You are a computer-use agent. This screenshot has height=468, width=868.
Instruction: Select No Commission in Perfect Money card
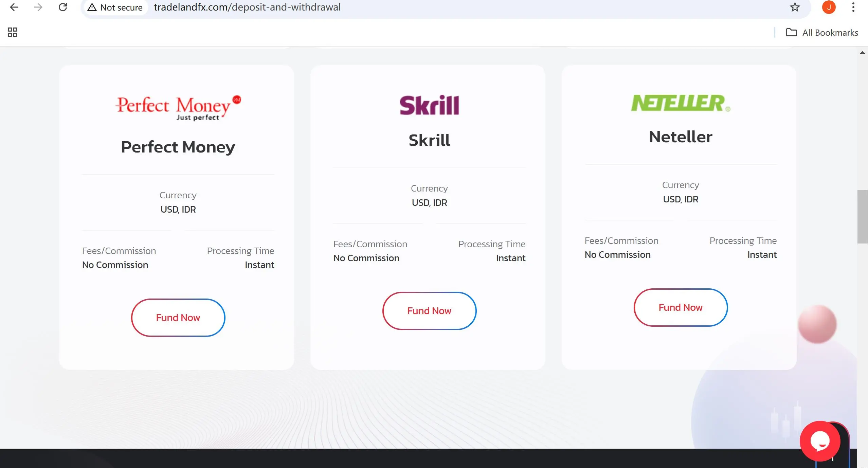(x=115, y=265)
